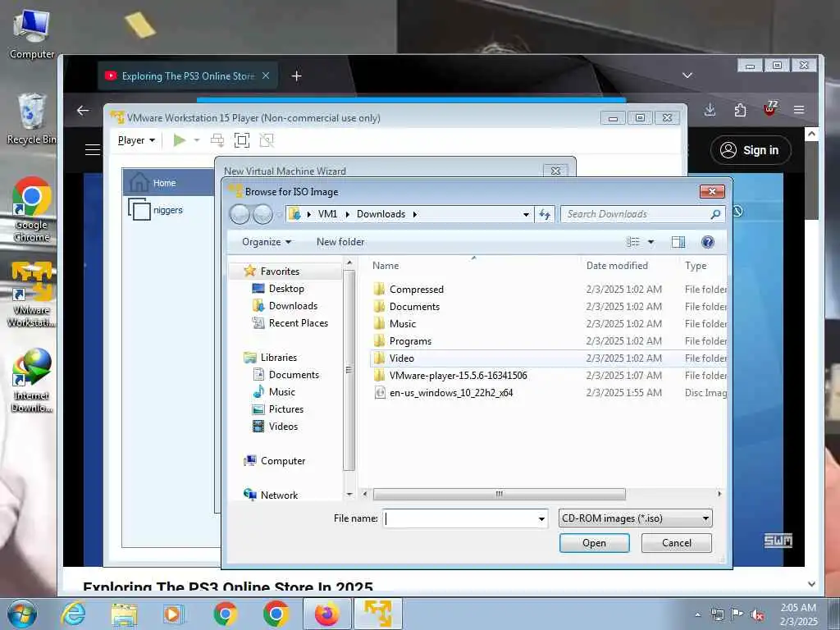Viewport: 840px width, 630px height.
Task: Open Firefox hamburger menu
Action: tap(799, 110)
